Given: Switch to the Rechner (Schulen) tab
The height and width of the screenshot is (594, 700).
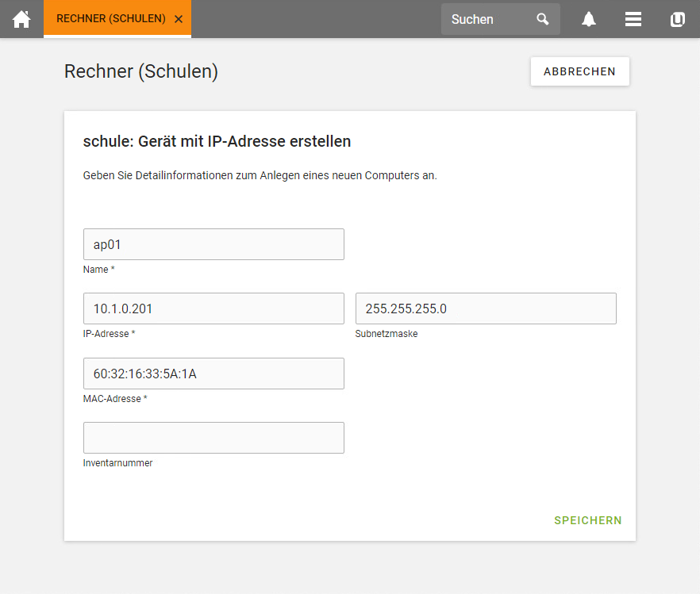Looking at the screenshot, I should pos(111,19).
